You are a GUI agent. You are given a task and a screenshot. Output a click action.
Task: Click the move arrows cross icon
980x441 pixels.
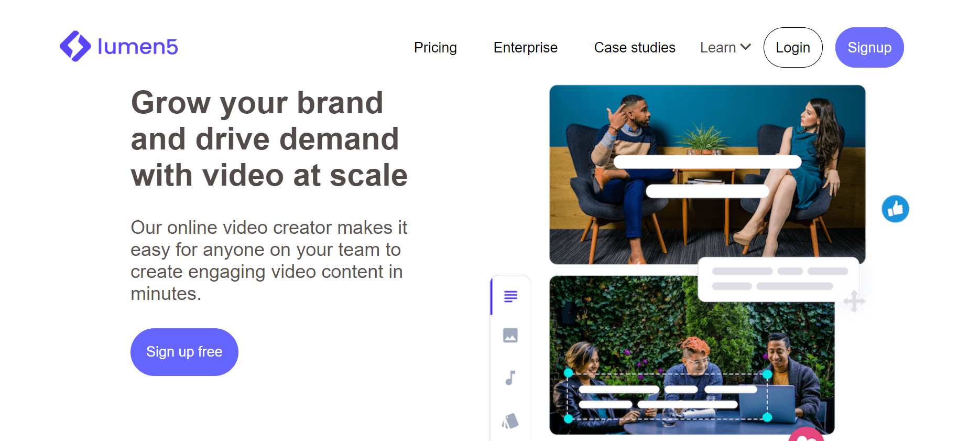pos(854,301)
